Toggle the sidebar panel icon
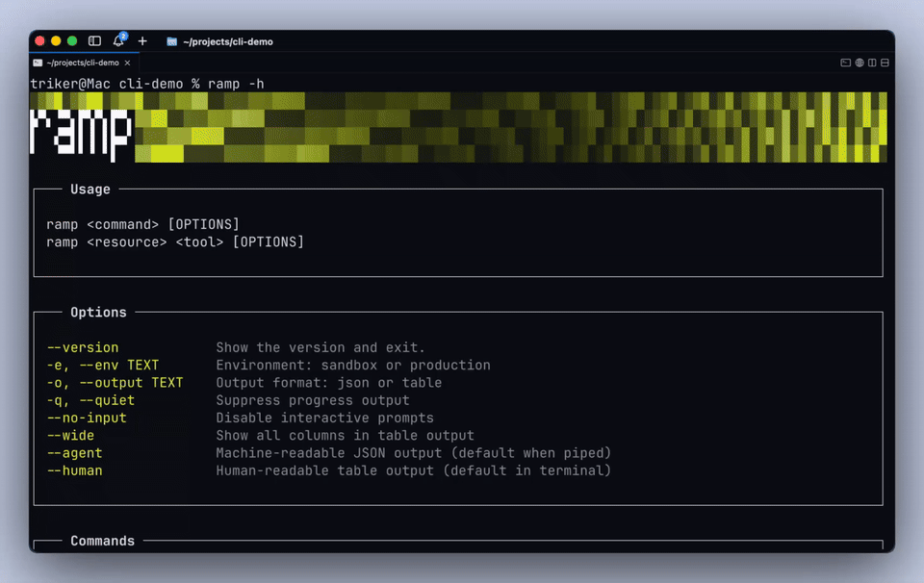This screenshot has height=583, width=924. pos(94,41)
